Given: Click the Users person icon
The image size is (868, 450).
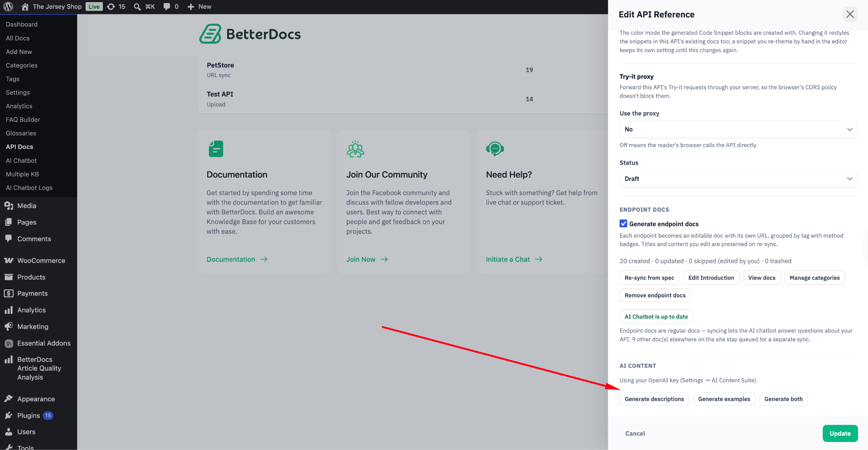Looking at the screenshot, I should (8, 432).
